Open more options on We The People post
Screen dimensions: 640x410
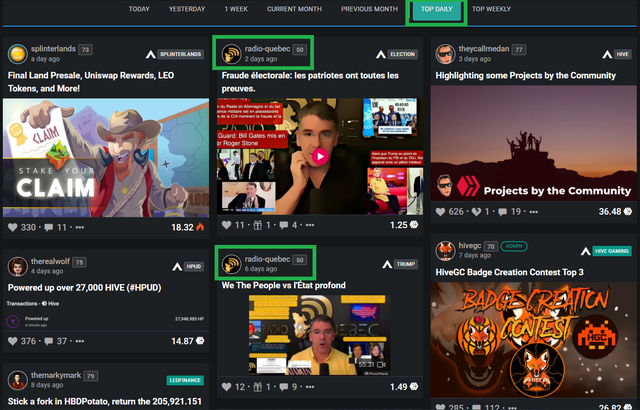point(310,387)
